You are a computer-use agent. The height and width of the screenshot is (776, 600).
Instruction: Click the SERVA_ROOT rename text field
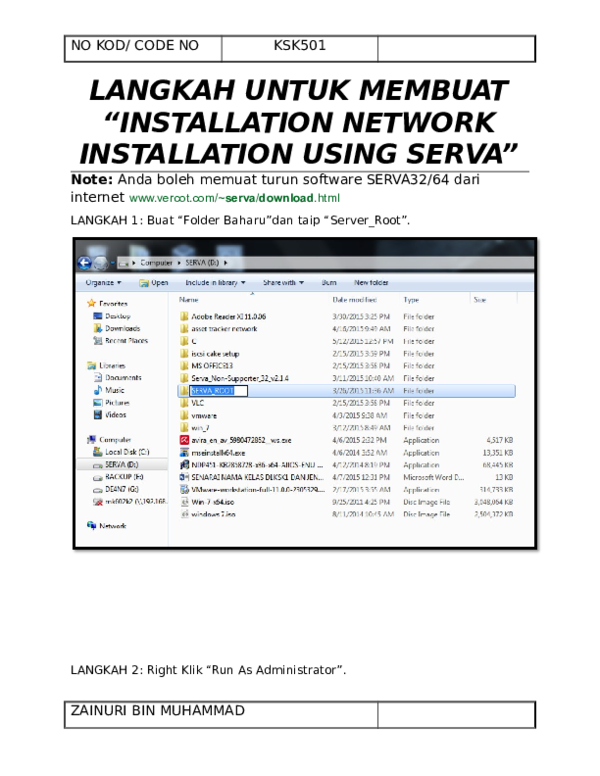[x=218, y=390]
